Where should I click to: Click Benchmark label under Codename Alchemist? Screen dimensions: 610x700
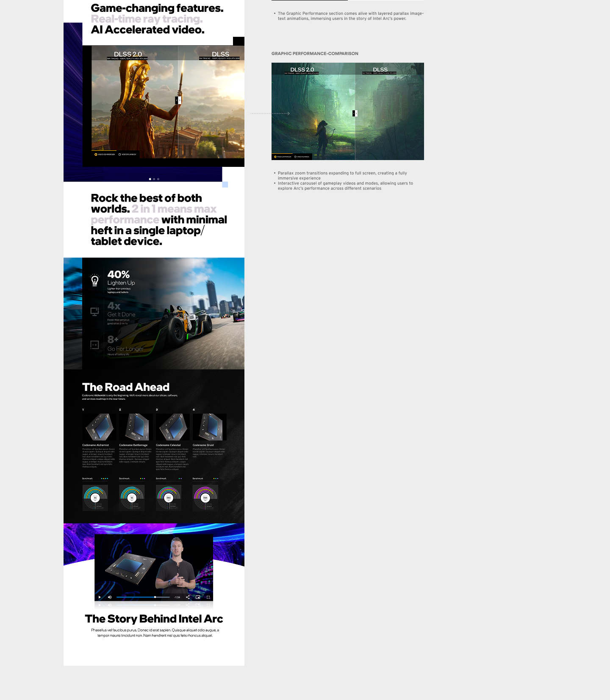coord(87,479)
